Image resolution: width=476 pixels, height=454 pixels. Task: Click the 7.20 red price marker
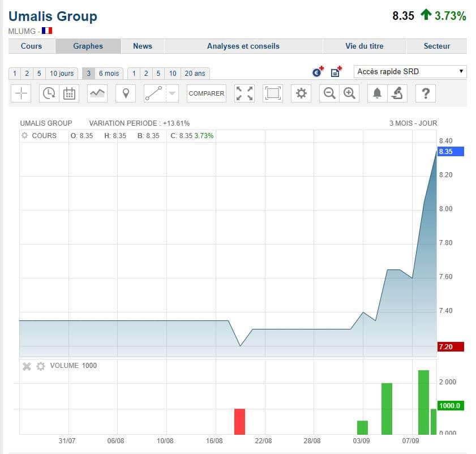point(451,346)
